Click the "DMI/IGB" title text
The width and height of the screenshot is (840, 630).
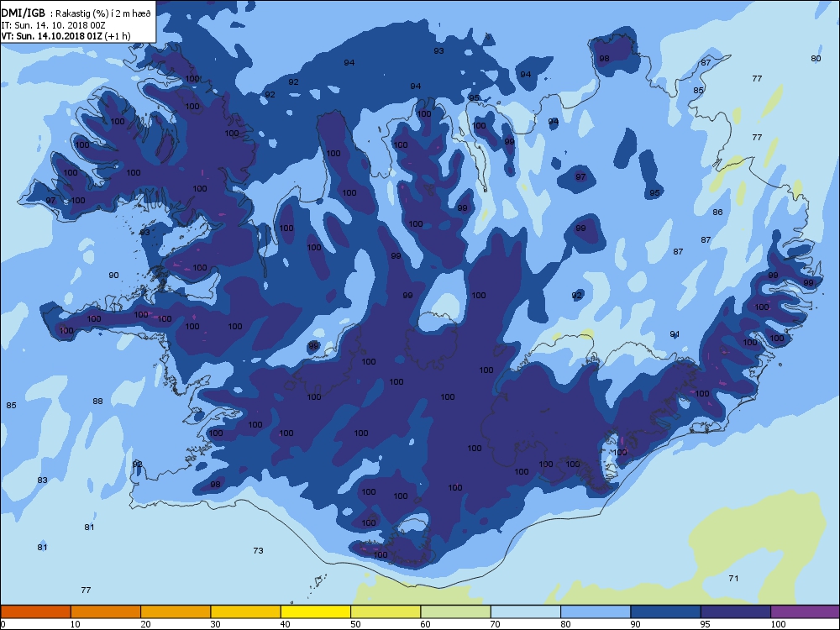point(23,13)
